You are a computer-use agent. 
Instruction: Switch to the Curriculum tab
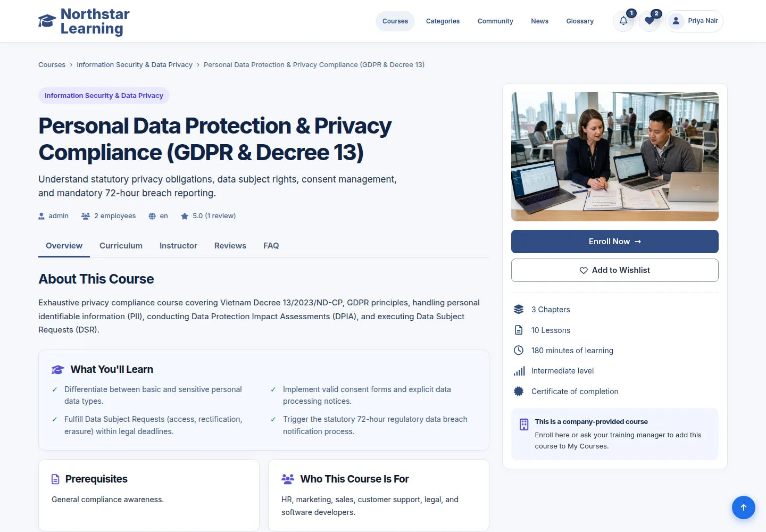click(121, 246)
